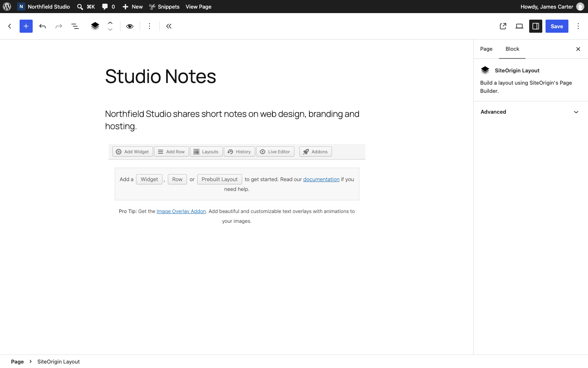Open the device preview dropdown
This screenshot has height=368, width=588.
click(519, 26)
